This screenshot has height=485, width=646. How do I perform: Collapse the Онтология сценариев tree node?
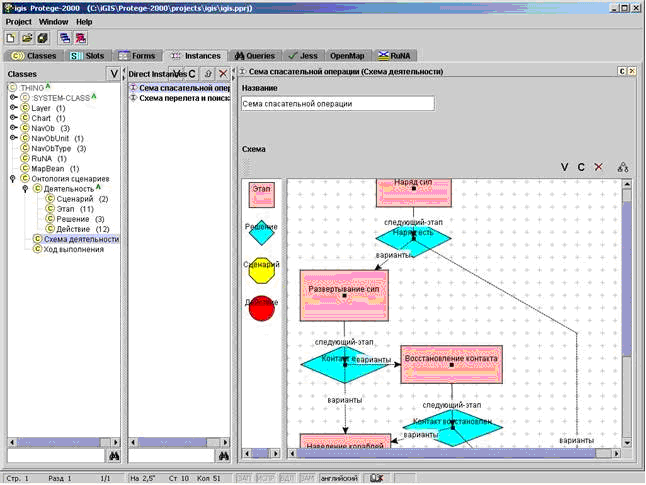[x=13, y=178]
